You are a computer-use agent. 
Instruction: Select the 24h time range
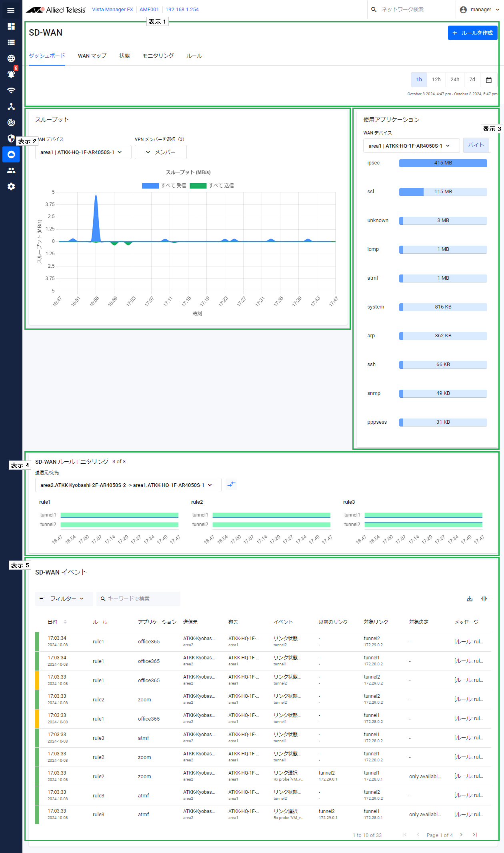click(455, 80)
